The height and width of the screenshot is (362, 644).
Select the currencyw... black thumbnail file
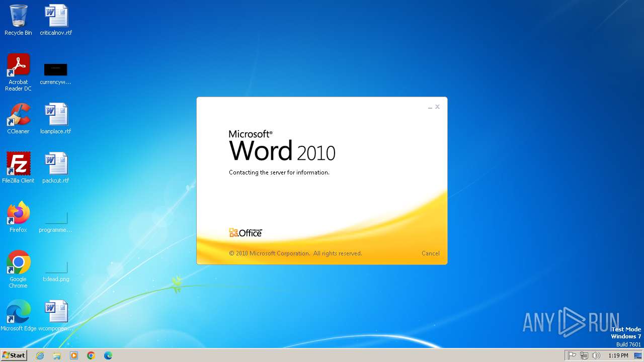55,73
